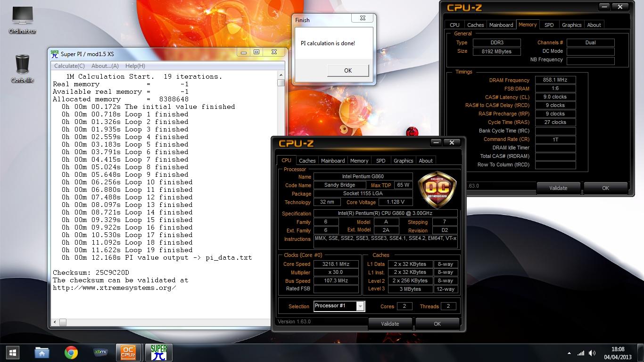Screen dimensions: 644x362
Task: Switch to Memory tab in front CPU-Z
Action: click(359, 161)
